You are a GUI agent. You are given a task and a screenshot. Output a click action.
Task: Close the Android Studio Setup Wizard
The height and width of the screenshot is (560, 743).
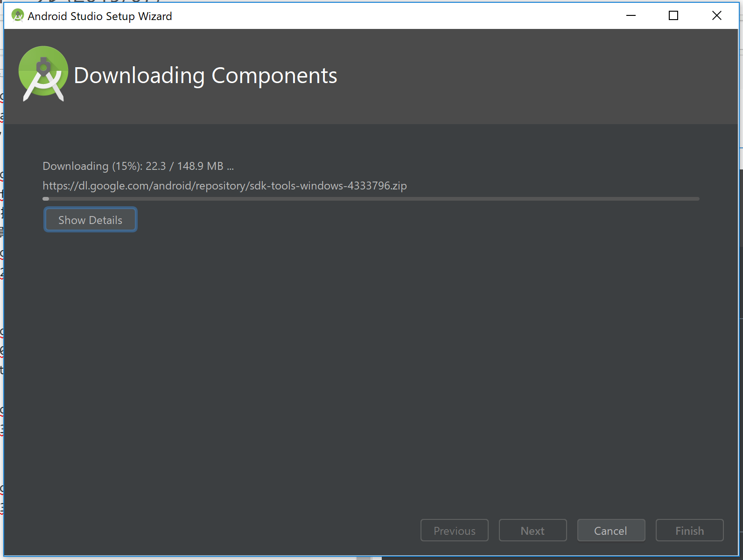[x=717, y=15]
